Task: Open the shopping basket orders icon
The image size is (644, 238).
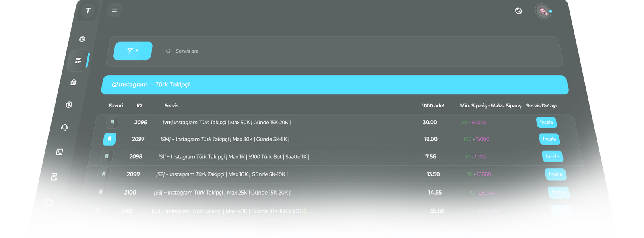Action: point(73,82)
